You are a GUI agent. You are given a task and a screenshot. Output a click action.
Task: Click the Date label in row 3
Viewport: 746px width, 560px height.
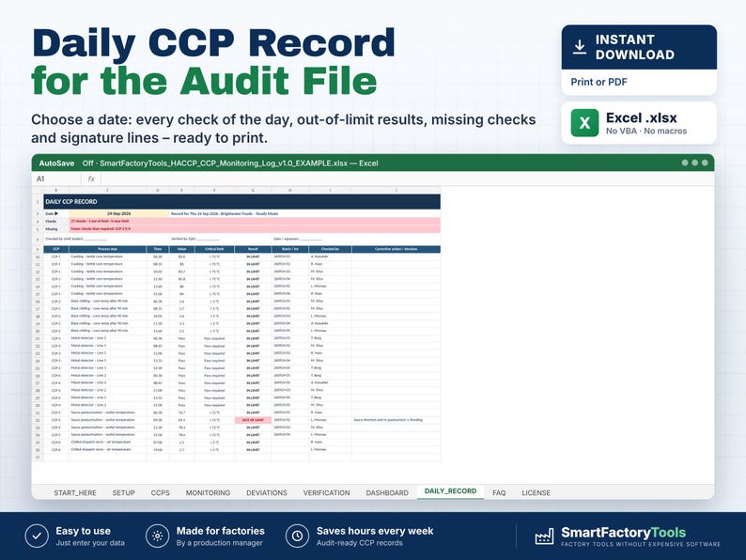pyautogui.click(x=50, y=213)
